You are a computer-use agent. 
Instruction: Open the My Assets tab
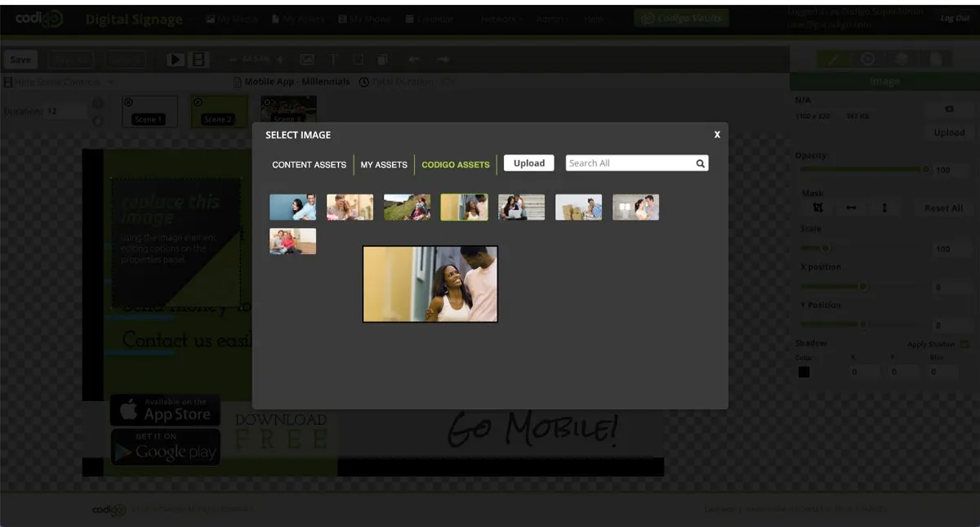click(384, 164)
